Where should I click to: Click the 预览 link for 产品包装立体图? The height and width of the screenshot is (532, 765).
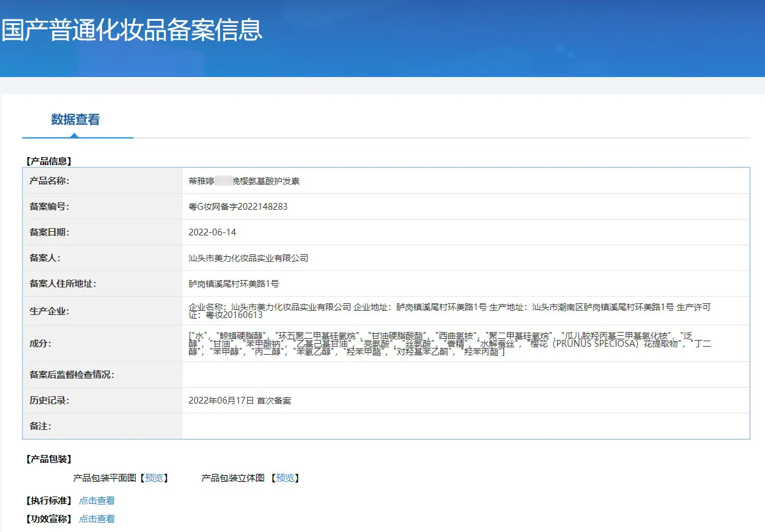point(285,478)
